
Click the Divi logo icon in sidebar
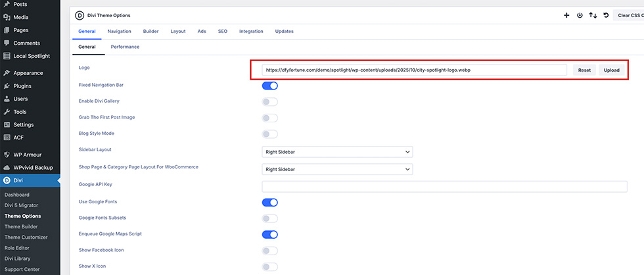pyautogui.click(x=7, y=180)
